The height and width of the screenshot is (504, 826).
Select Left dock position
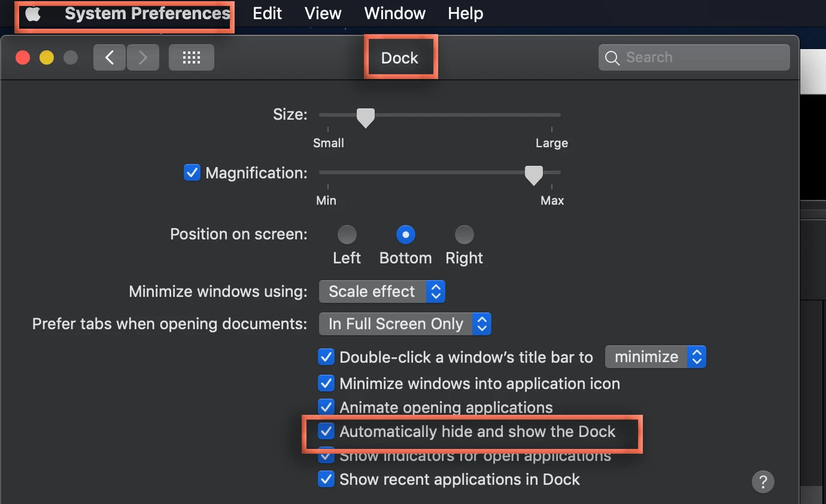tap(347, 235)
